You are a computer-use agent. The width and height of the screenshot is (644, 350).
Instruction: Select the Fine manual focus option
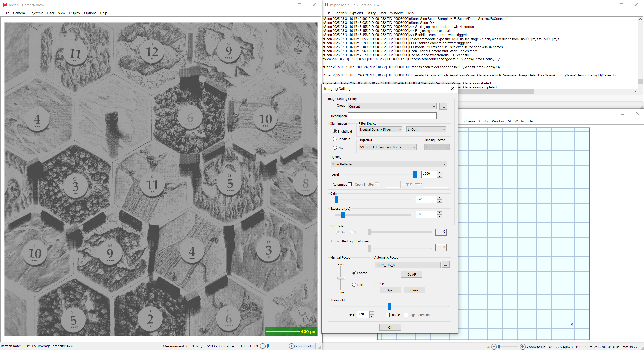(354, 285)
